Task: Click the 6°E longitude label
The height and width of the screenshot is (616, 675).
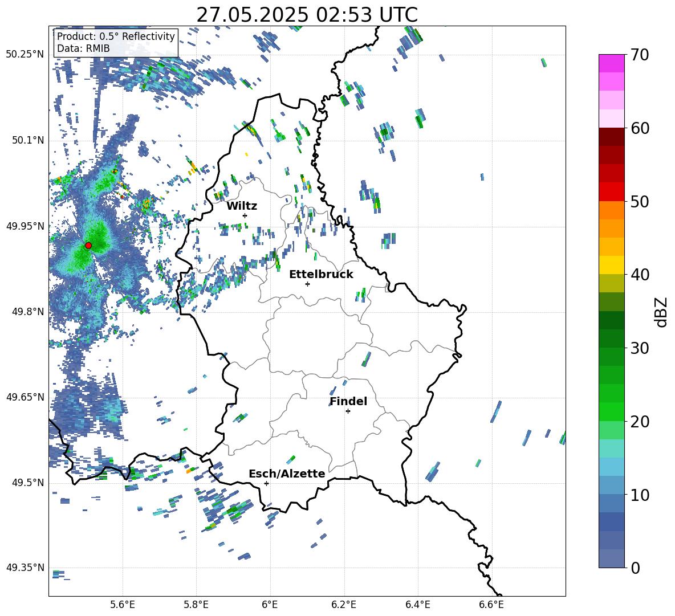Action: click(270, 605)
